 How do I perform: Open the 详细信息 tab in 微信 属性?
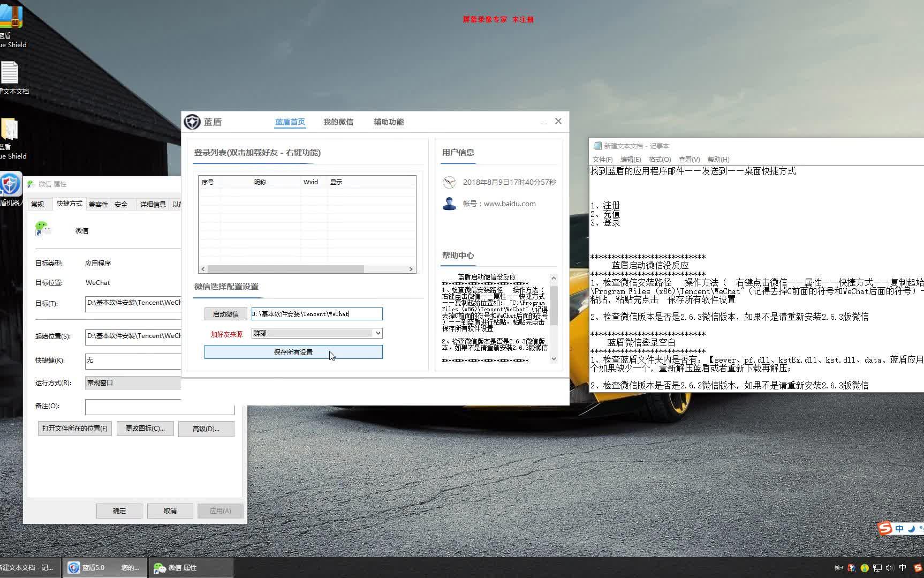pos(153,204)
